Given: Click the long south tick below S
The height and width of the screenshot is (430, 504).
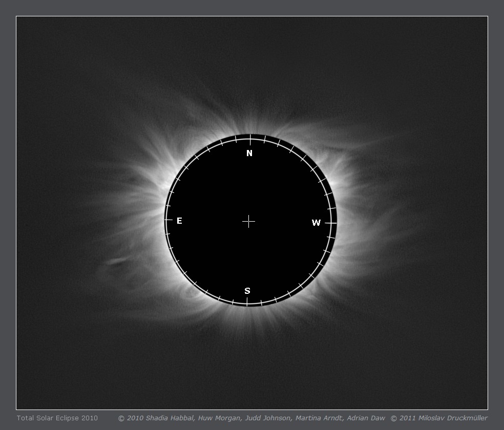Looking at the screenshot, I should point(247,302).
